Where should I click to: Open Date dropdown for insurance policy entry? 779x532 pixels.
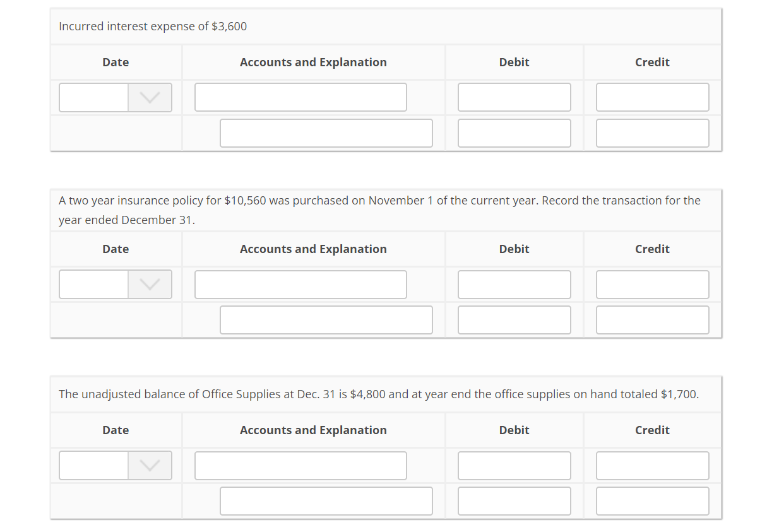tap(116, 285)
